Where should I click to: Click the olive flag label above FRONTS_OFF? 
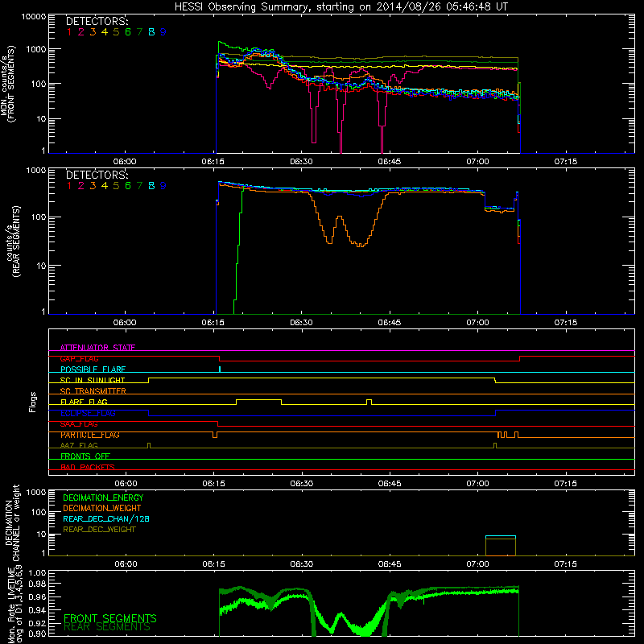[x=79, y=445]
